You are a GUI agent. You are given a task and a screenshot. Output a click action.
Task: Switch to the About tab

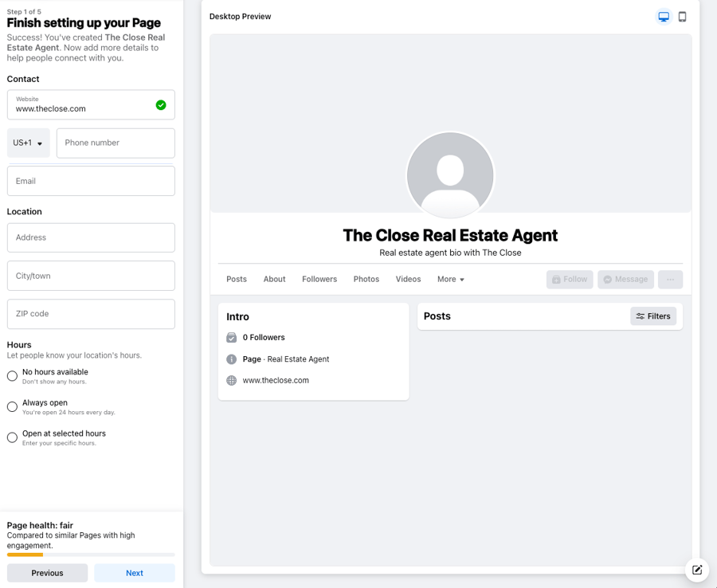(274, 279)
